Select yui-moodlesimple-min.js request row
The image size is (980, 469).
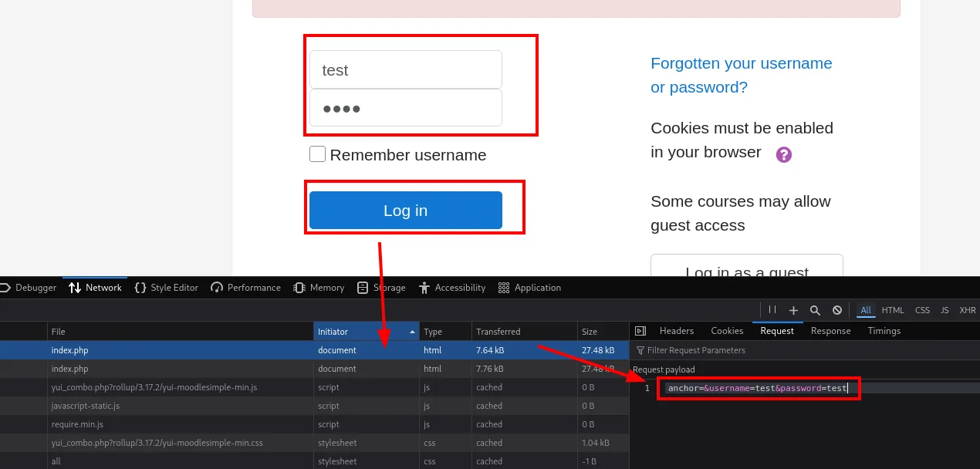pyautogui.click(x=314, y=387)
